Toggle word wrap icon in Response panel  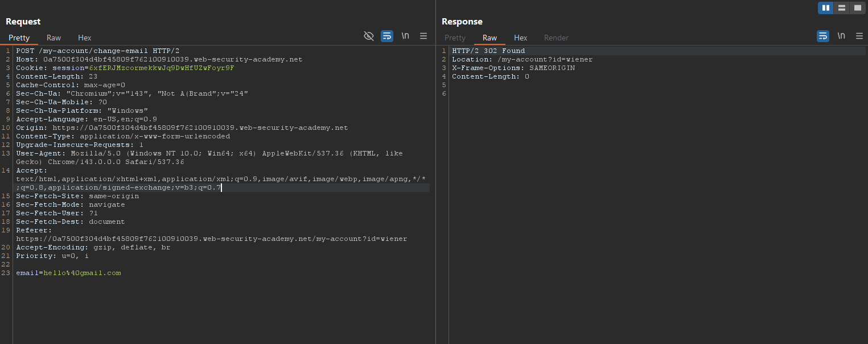coord(823,36)
